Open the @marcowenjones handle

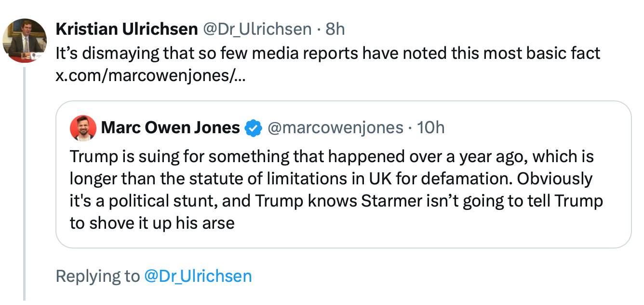click(335, 128)
